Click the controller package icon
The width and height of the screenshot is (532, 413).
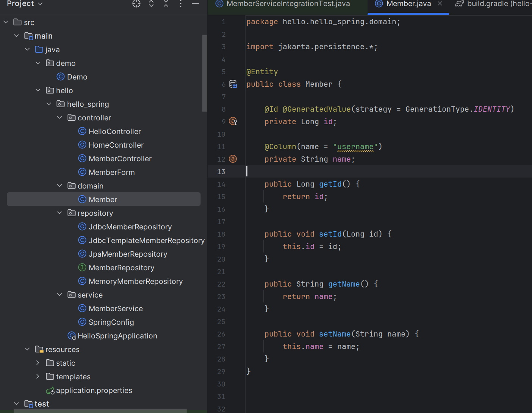pyautogui.click(x=72, y=117)
